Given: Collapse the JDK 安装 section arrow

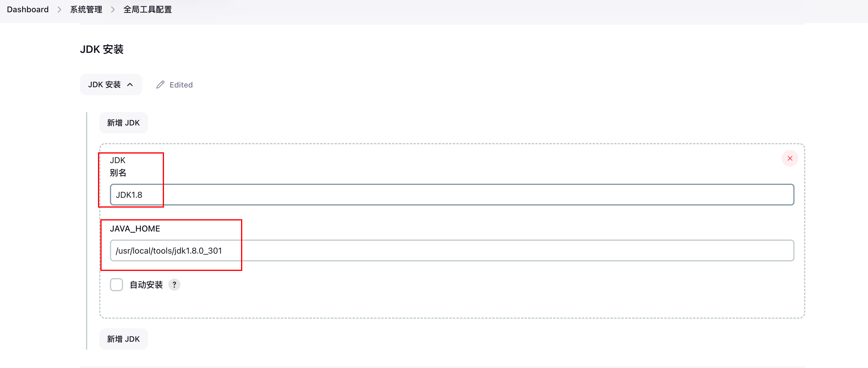Looking at the screenshot, I should click(130, 85).
